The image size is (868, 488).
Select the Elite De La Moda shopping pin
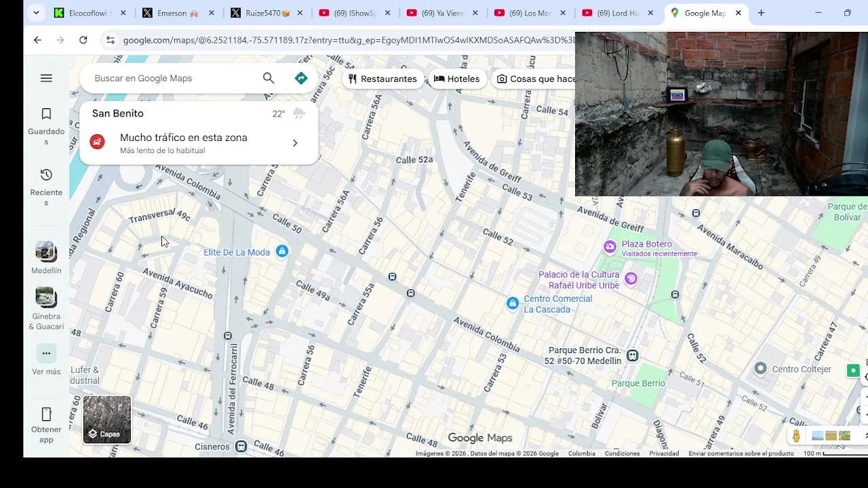(282, 251)
